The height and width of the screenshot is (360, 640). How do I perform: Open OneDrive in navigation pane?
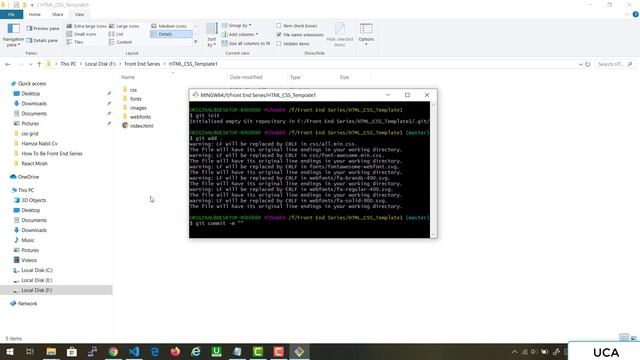pyautogui.click(x=28, y=177)
